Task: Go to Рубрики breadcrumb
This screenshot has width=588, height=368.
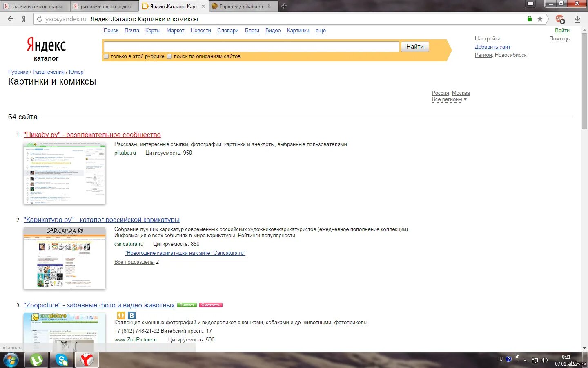Action: [x=18, y=72]
